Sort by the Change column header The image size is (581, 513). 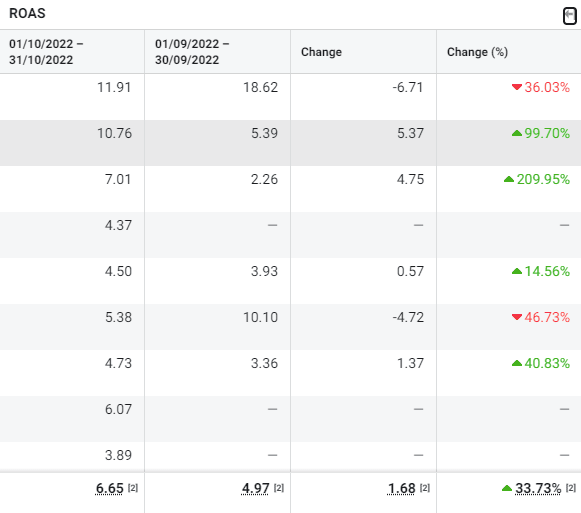click(321, 52)
